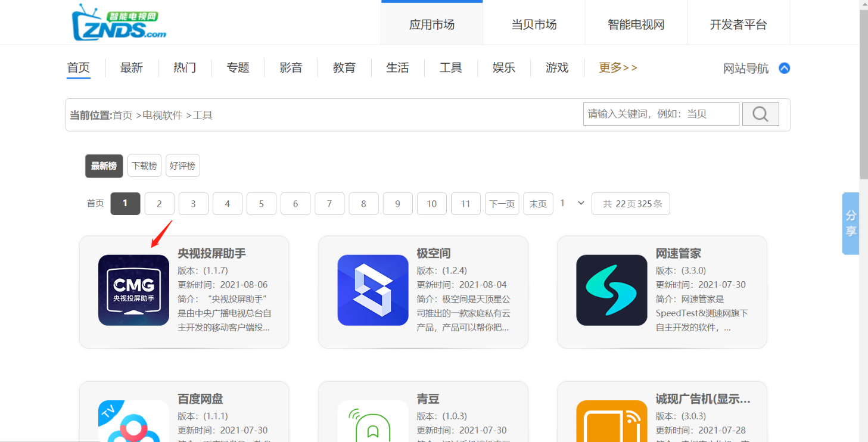Open the 央视投屏助手 CMG app icon

click(x=133, y=290)
